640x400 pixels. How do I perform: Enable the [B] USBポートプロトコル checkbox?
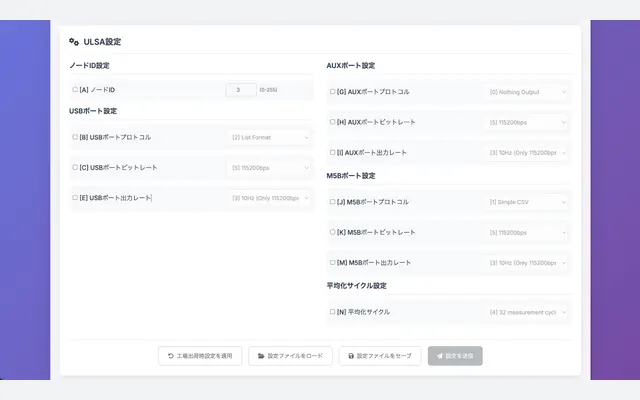75,137
